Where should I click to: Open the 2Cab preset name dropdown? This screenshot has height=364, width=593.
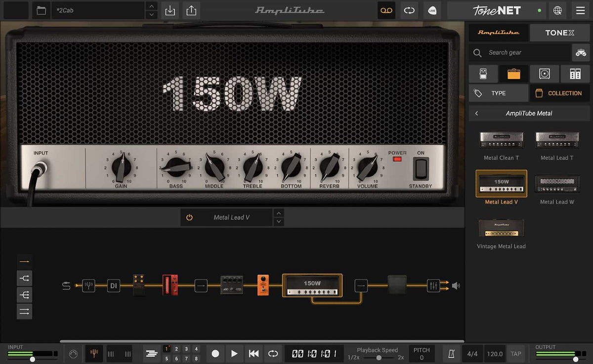(x=98, y=10)
